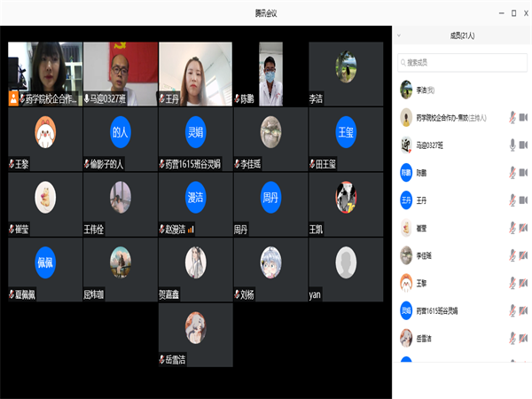Click the camera icon beside 马迎0327班 in members list
Screen dimensions: 532x399
(x=523, y=145)
